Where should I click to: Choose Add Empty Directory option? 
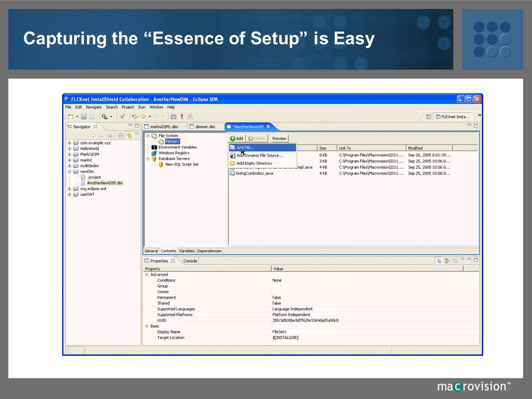click(263, 163)
